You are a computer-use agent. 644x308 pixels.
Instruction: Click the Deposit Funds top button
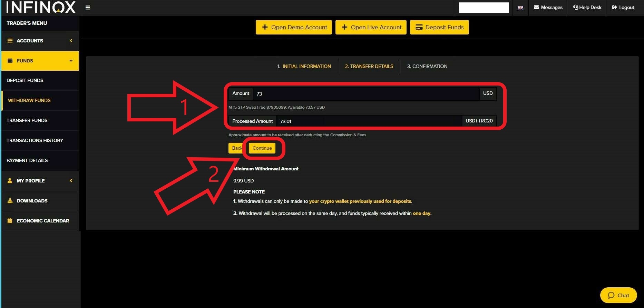point(439,27)
